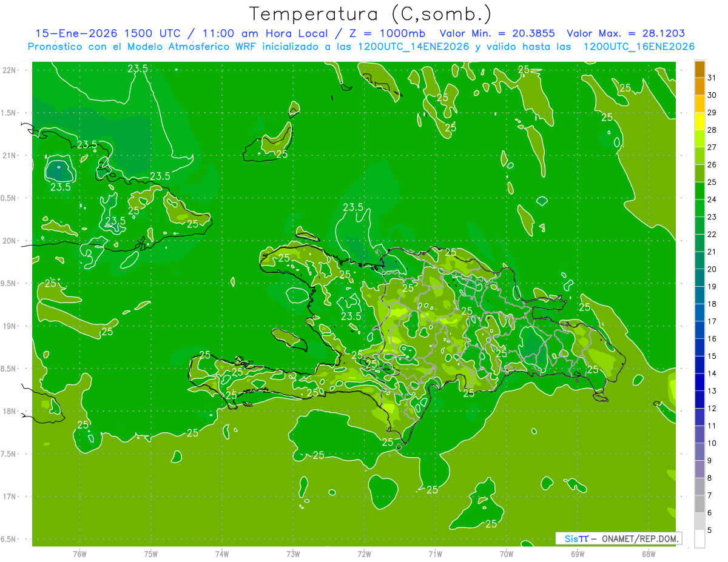Image resolution: width=728 pixels, height=562 pixels.
Task: Click the '22N' latitude label
Action: click(x=10, y=70)
